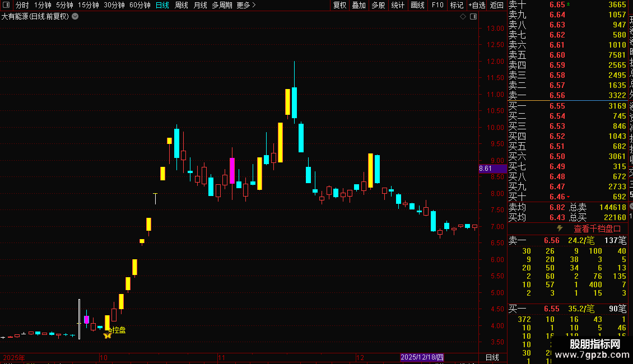Expand the 更多 periods menu

246,5
